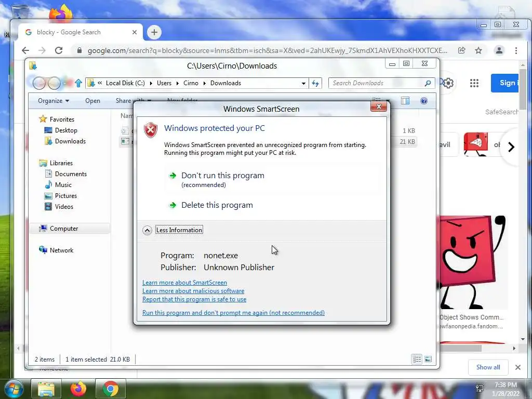
Task: Open a new Chrome tab
Action: [154, 32]
